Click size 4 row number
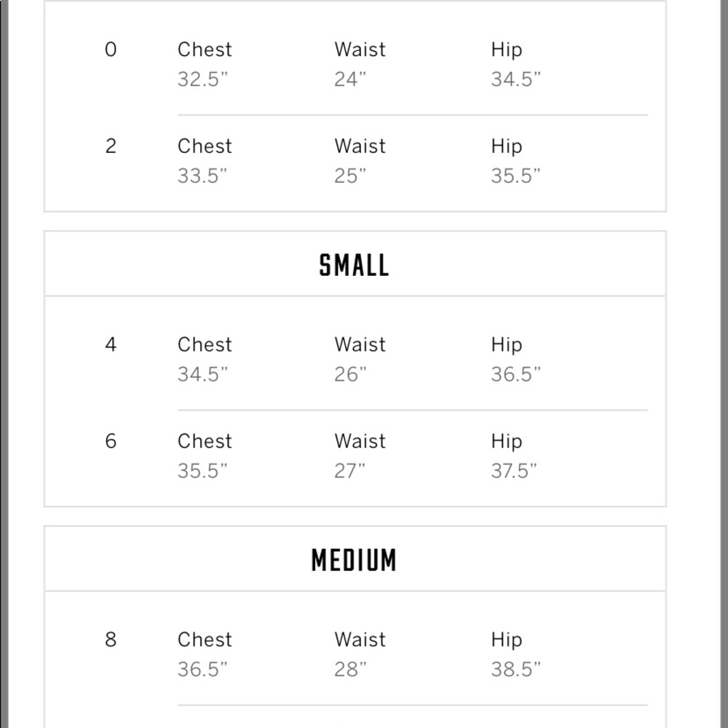This screenshot has height=728, width=728. 111,344
